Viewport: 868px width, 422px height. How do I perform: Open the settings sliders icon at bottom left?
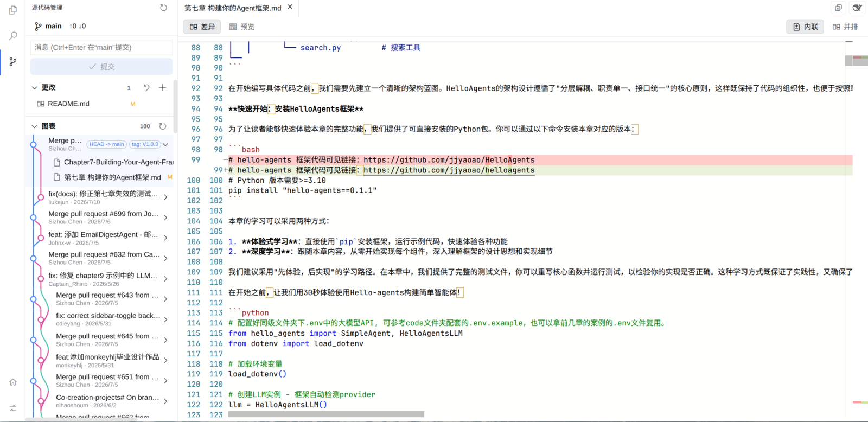tap(13, 408)
